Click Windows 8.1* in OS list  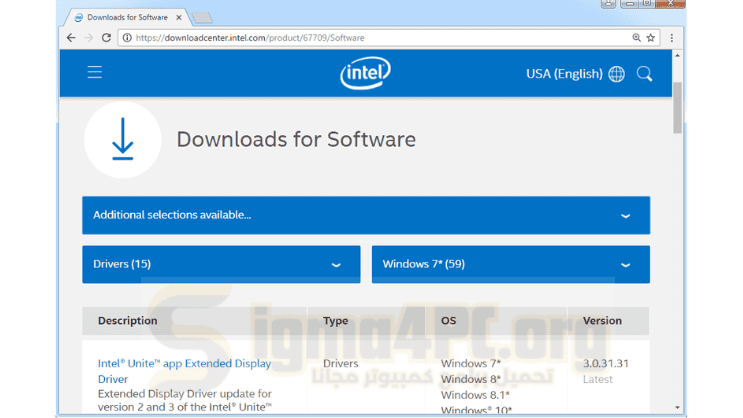click(x=475, y=395)
